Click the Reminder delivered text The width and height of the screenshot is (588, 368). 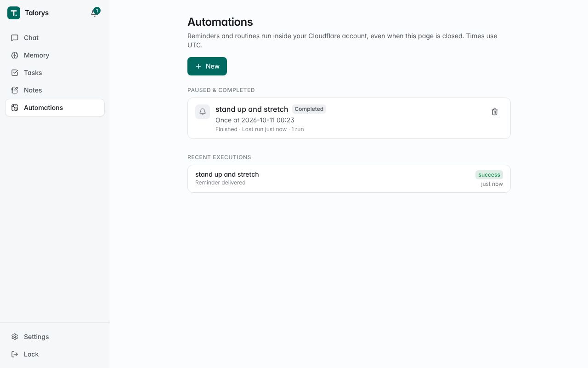coord(220,183)
